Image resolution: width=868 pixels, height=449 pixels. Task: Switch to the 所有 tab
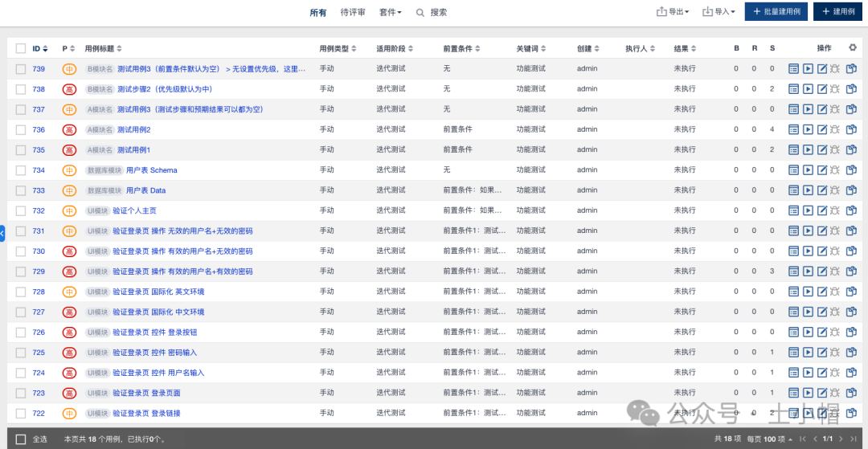point(318,12)
